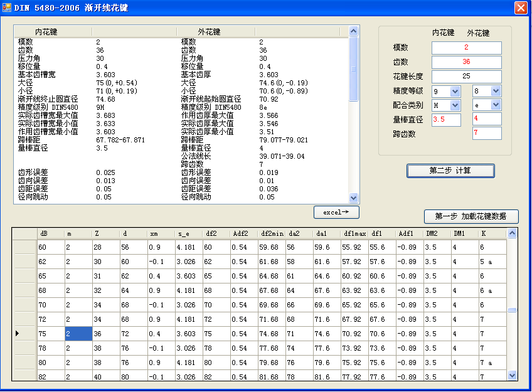Click the Z column header
Image resolution: width=532 pixels, height=392 pixels.
[106, 234]
